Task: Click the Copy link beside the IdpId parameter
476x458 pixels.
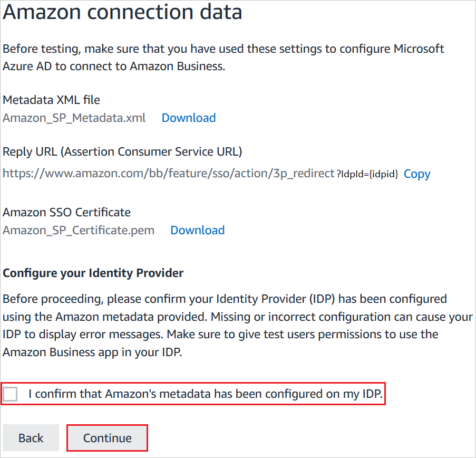Action: [416, 174]
